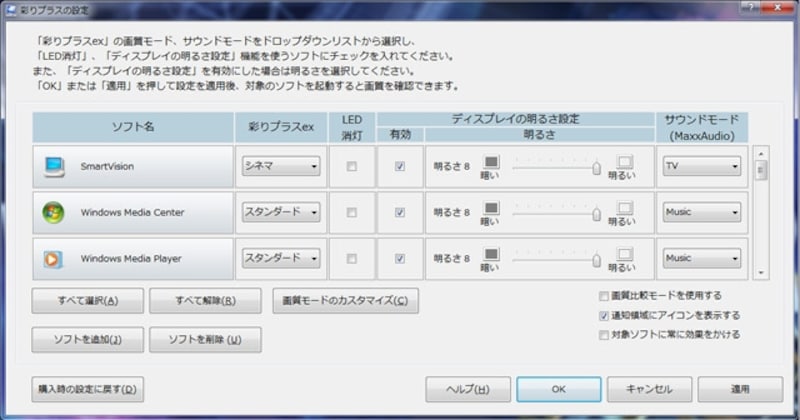Click すべて選択(A) button
Screen dimensions: 800x420
click(88, 301)
